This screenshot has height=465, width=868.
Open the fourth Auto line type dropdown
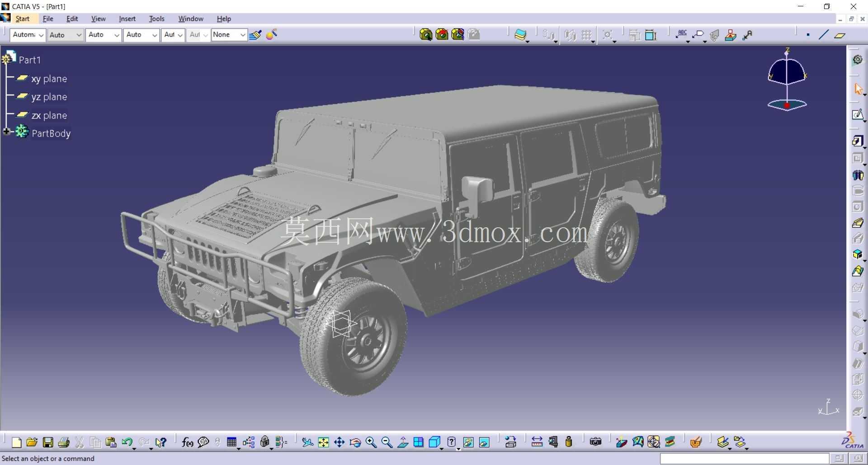pos(142,35)
